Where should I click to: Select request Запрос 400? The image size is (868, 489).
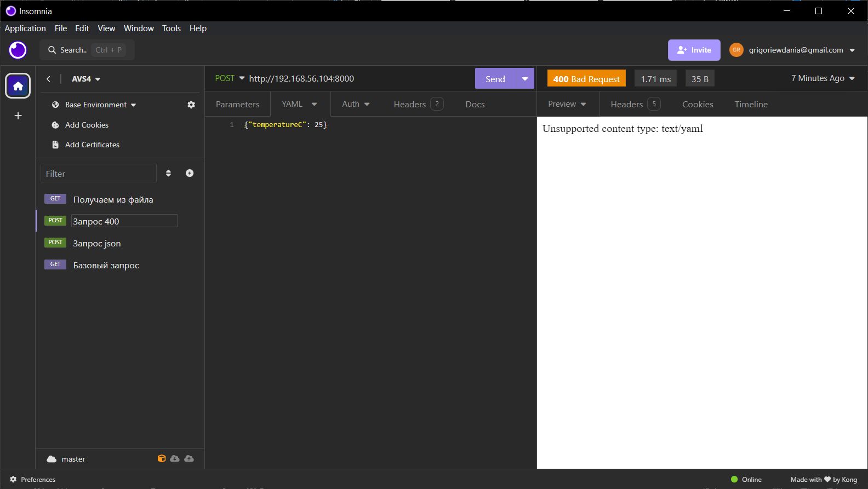point(124,221)
